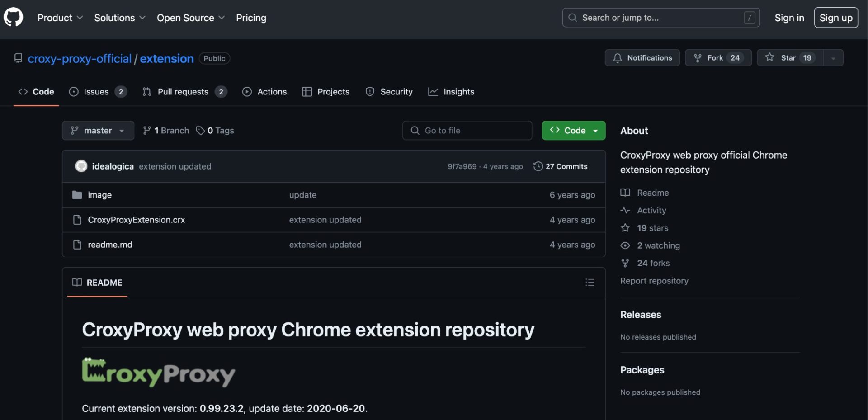Viewport: 868px width, 420px height.
Task: Open idealogica author link
Action: point(113,166)
